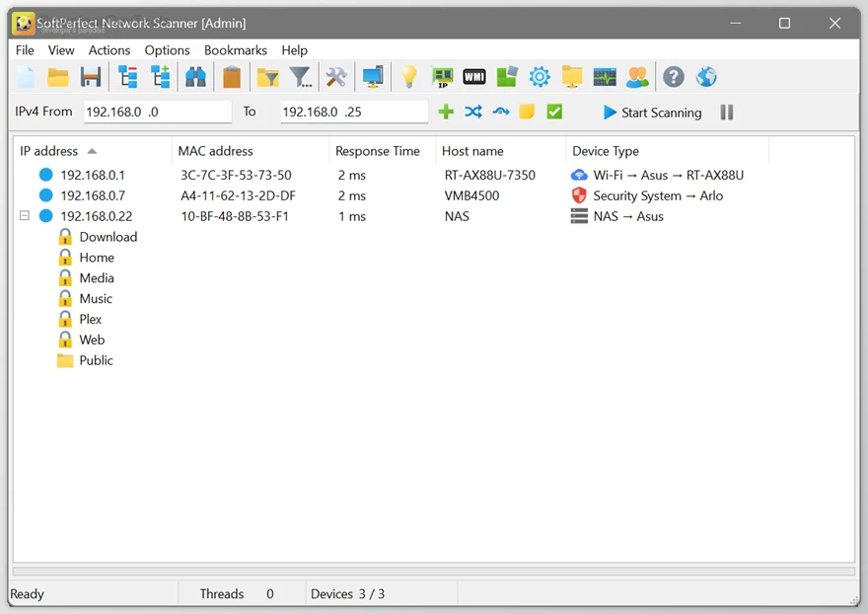Open program settings gear icon
868x614 pixels.
(x=540, y=77)
